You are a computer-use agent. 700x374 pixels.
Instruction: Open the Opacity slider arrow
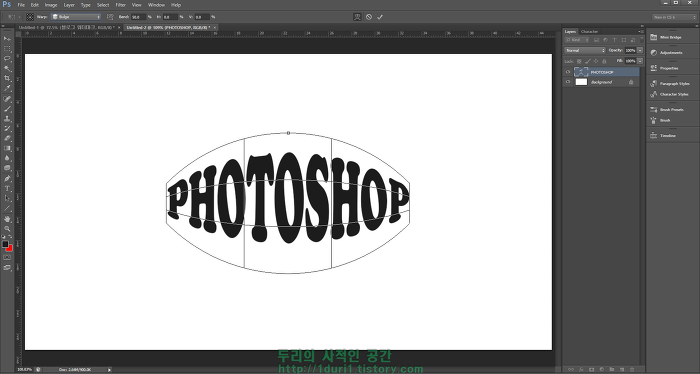tap(640, 50)
